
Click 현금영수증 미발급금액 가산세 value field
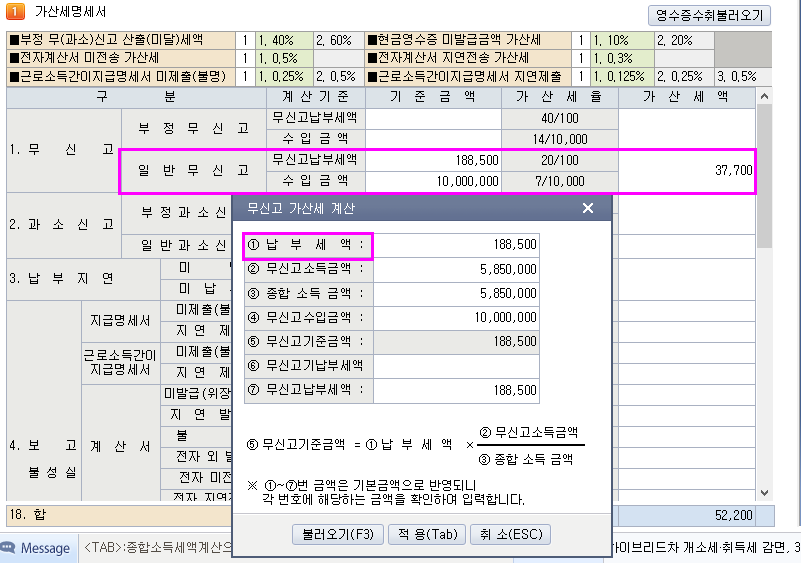[581, 40]
